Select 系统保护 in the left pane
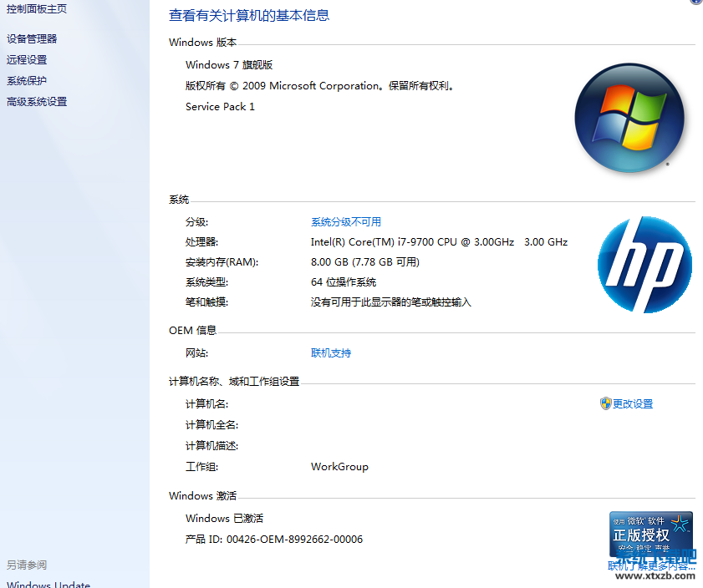Image resolution: width=703 pixels, height=588 pixels. [x=27, y=81]
